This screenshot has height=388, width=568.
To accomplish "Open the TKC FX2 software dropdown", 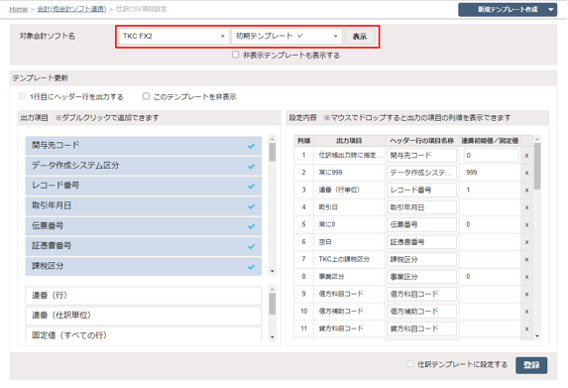I will 174,36.
